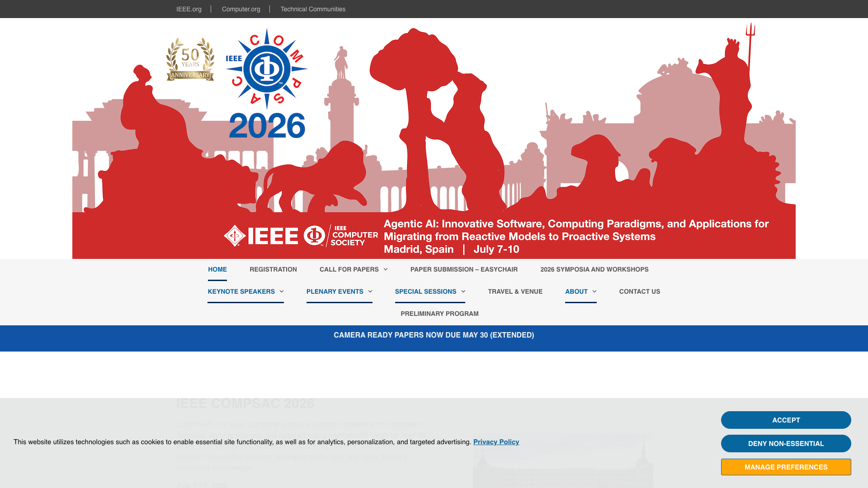868x488 pixels.
Task: Open Paper Submission – EasyChair page
Action: (x=464, y=269)
